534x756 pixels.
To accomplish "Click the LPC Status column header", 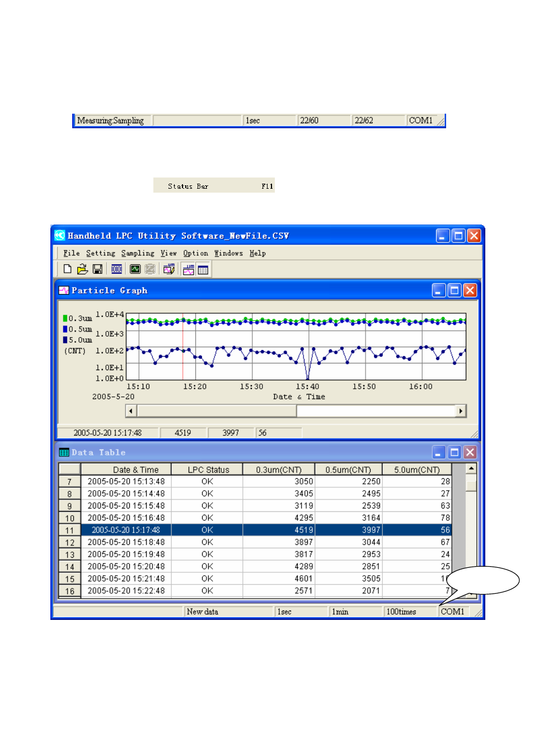I will [208, 469].
